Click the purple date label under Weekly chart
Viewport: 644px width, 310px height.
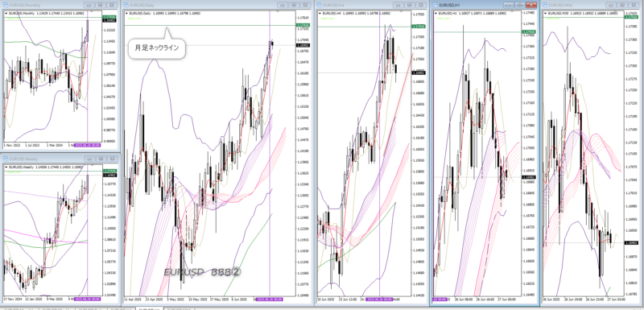(89, 300)
